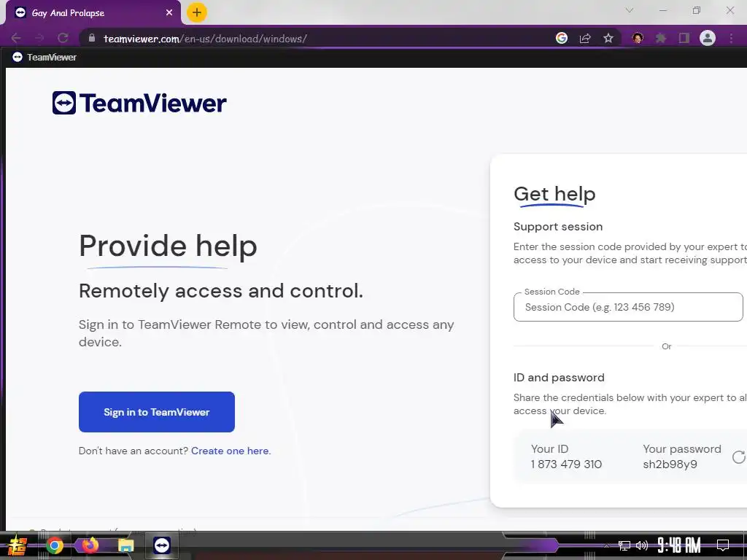Click the Sign in to TeamViewer button

pyautogui.click(x=157, y=412)
